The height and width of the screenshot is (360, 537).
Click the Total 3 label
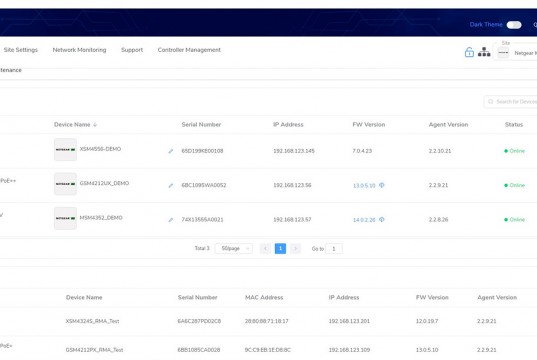(x=202, y=248)
